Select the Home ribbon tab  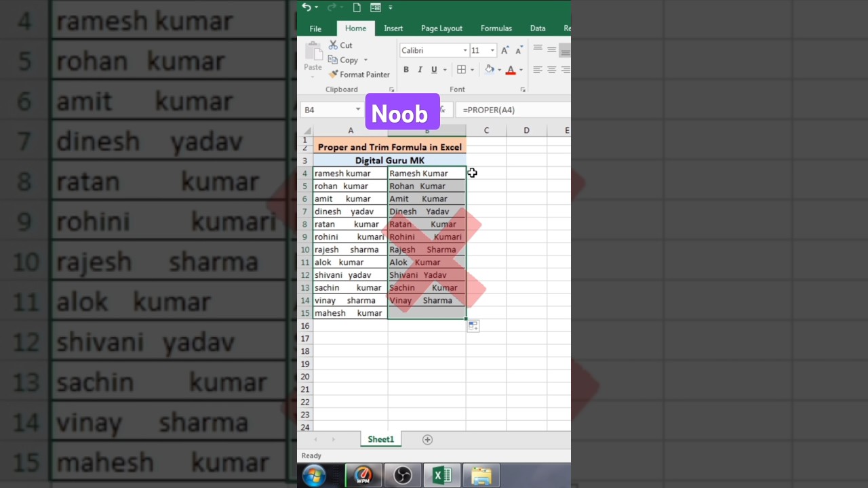click(355, 28)
